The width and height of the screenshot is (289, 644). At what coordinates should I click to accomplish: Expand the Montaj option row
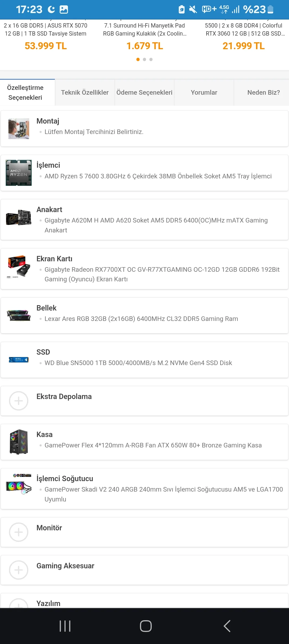coord(144,129)
